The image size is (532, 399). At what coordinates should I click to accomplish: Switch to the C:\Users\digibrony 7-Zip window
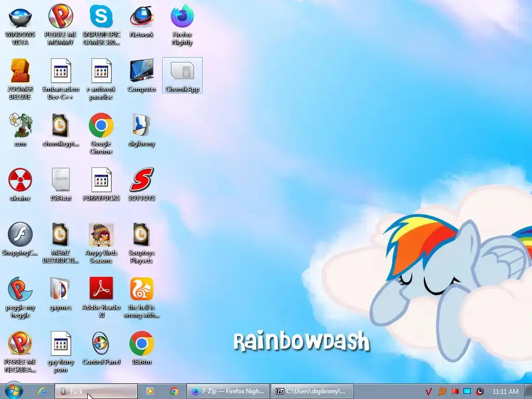click(312, 391)
